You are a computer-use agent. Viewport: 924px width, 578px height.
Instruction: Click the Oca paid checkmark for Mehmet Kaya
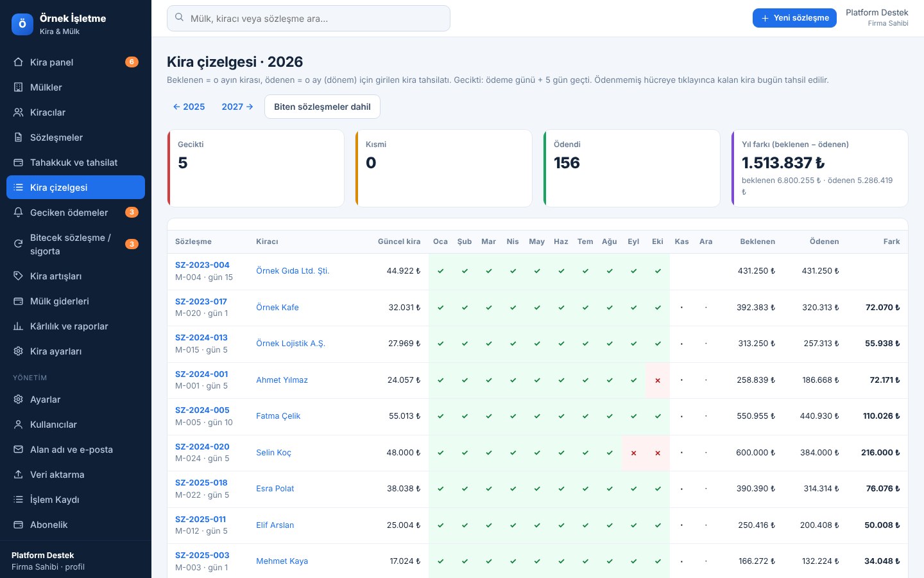(x=440, y=561)
